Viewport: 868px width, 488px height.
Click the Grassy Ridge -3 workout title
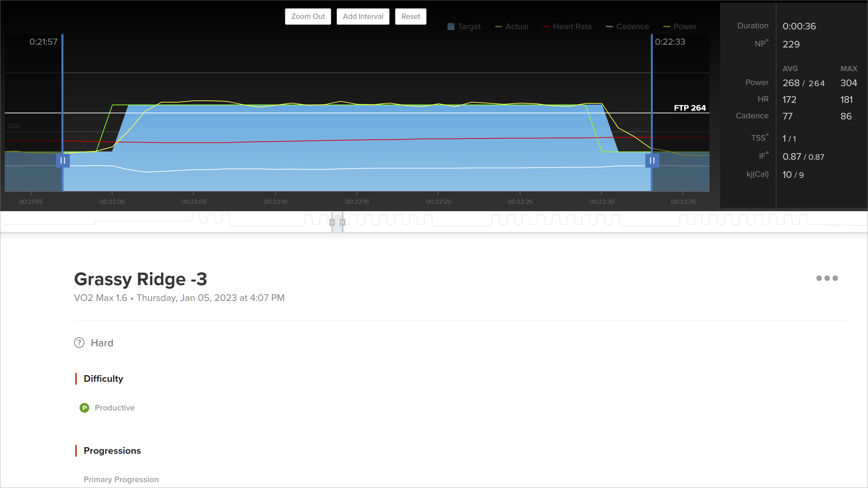[x=140, y=279]
